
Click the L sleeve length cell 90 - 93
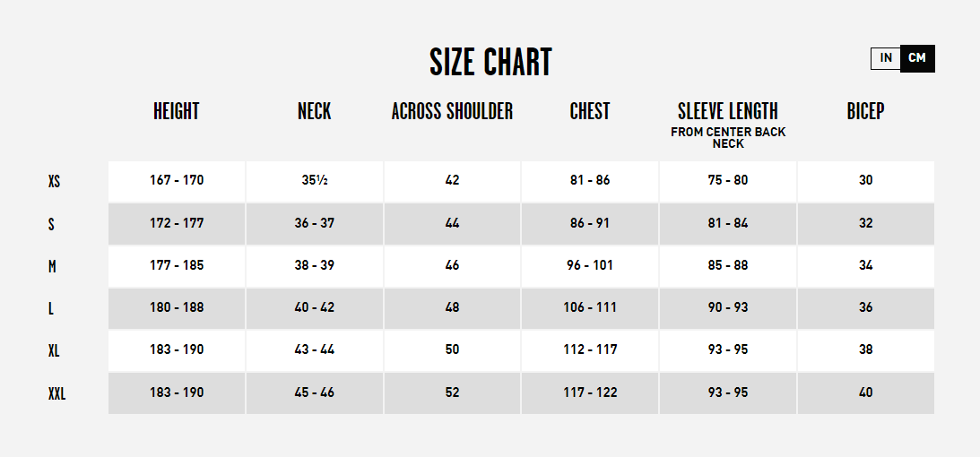[728, 307]
